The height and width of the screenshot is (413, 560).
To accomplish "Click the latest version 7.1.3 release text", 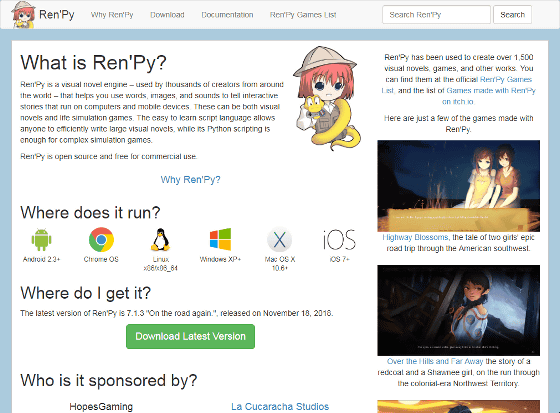I will point(177,313).
